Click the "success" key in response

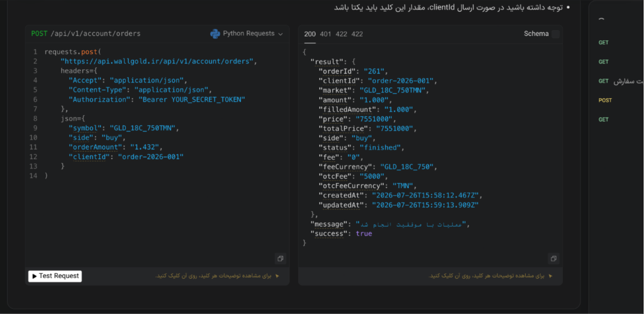329,233
